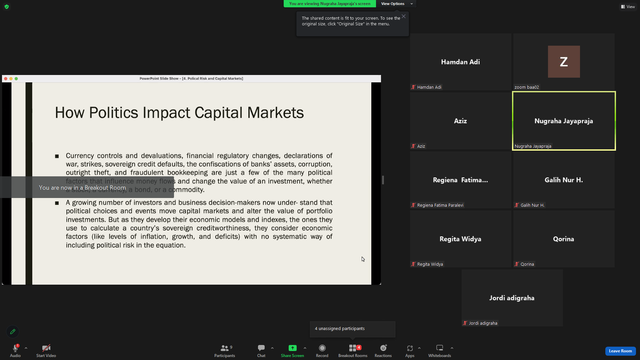Click the Audio microphone icon

point(16,348)
